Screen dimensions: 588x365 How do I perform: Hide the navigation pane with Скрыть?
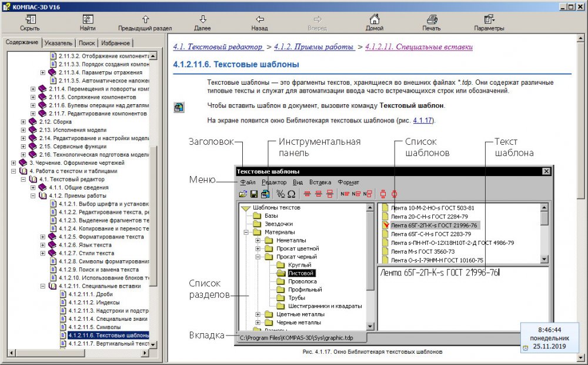point(29,22)
